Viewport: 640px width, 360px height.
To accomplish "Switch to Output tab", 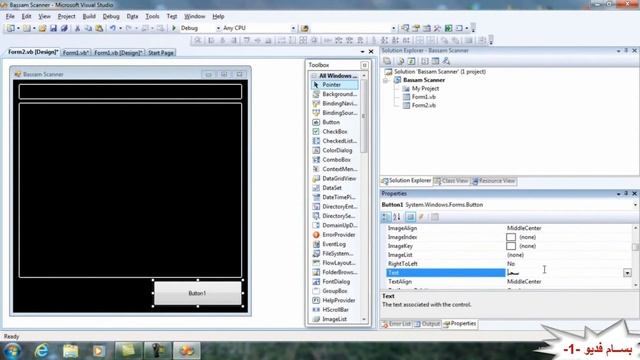I will 427,324.
